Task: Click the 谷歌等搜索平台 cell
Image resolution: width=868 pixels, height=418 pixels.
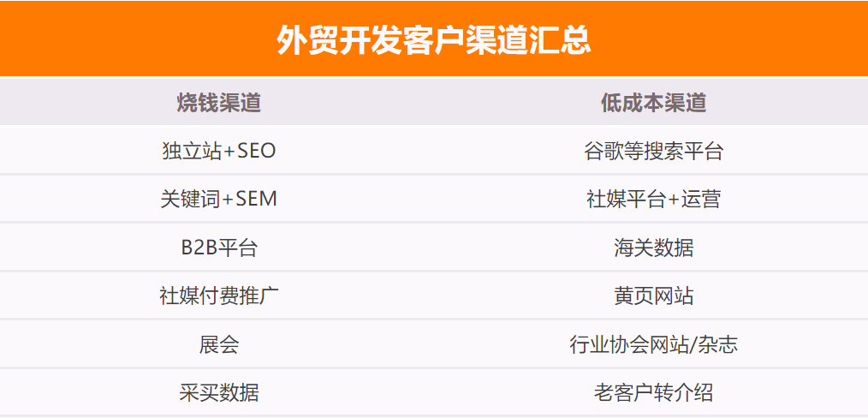Action: click(x=653, y=151)
